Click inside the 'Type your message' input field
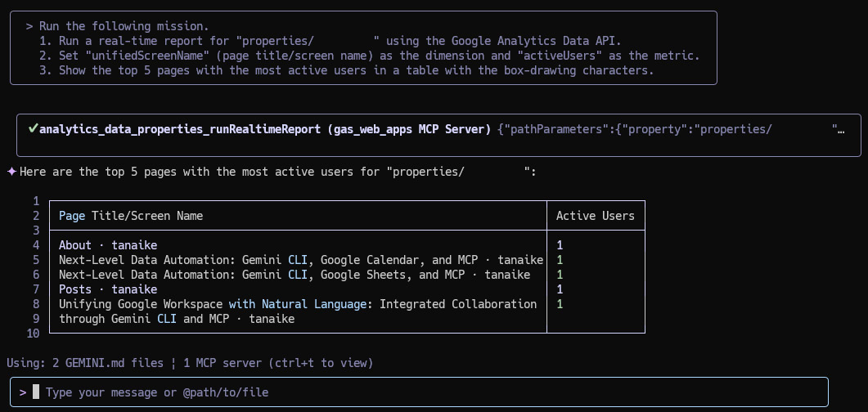The height and width of the screenshot is (412, 868). pos(419,392)
